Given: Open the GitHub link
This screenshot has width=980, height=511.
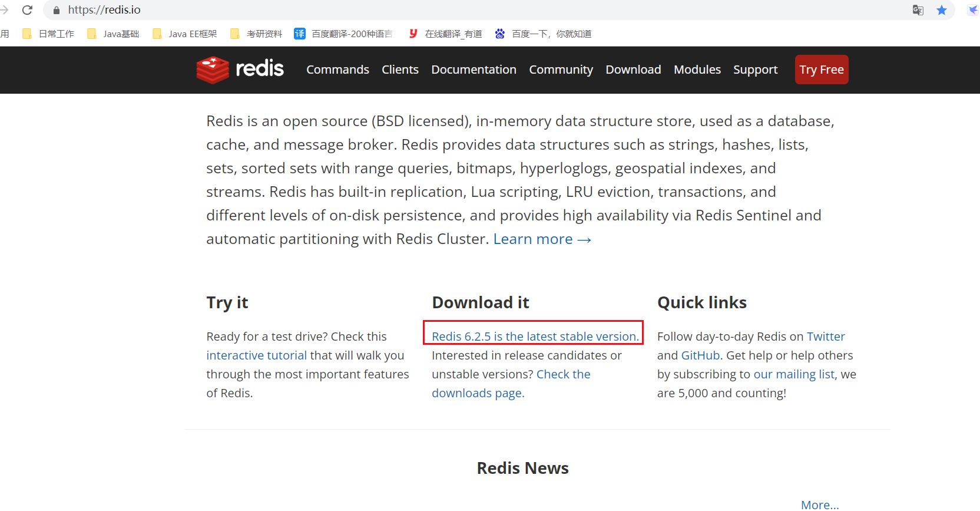Looking at the screenshot, I should coord(700,355).
